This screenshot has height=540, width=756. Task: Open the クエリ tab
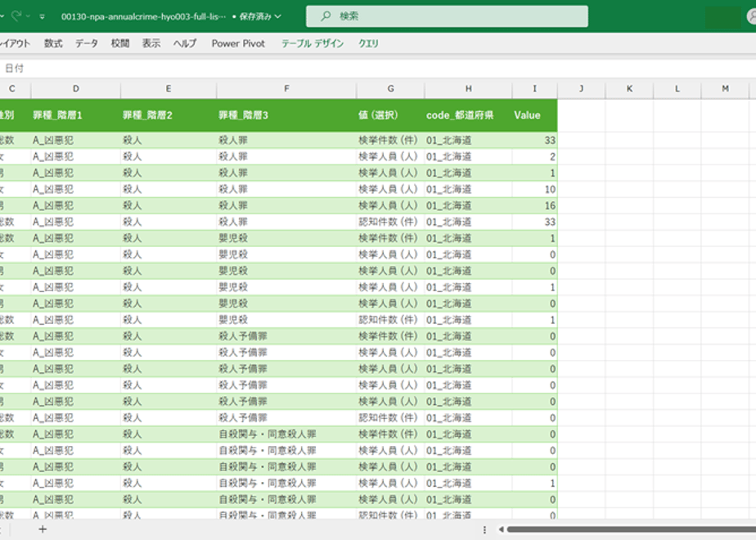[368, 43]
